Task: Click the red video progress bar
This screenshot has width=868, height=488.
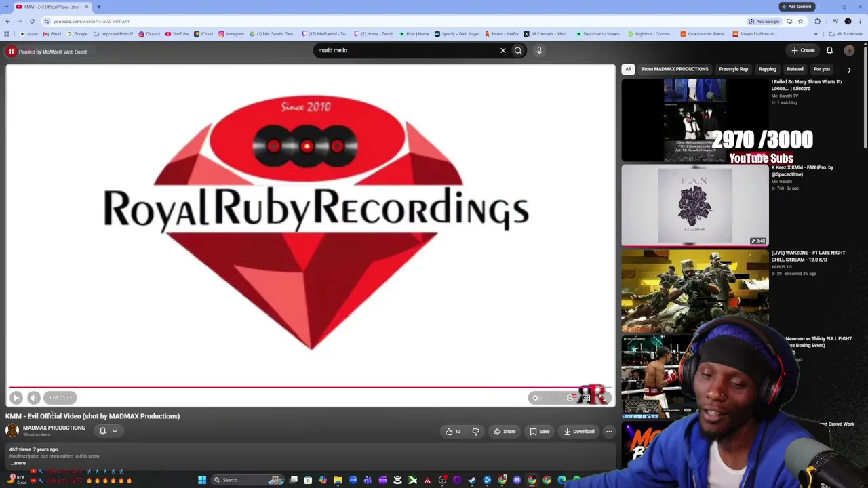Action: click(x=311, y=388)
